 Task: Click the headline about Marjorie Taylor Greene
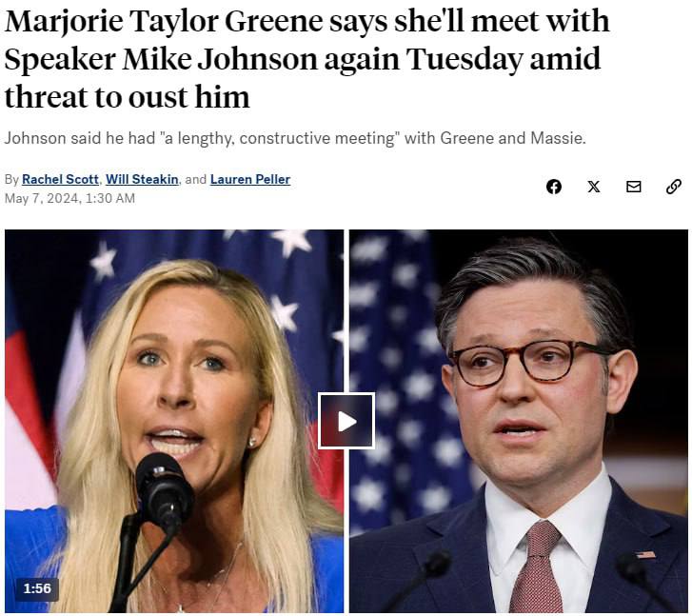click(x=307, y=59)
